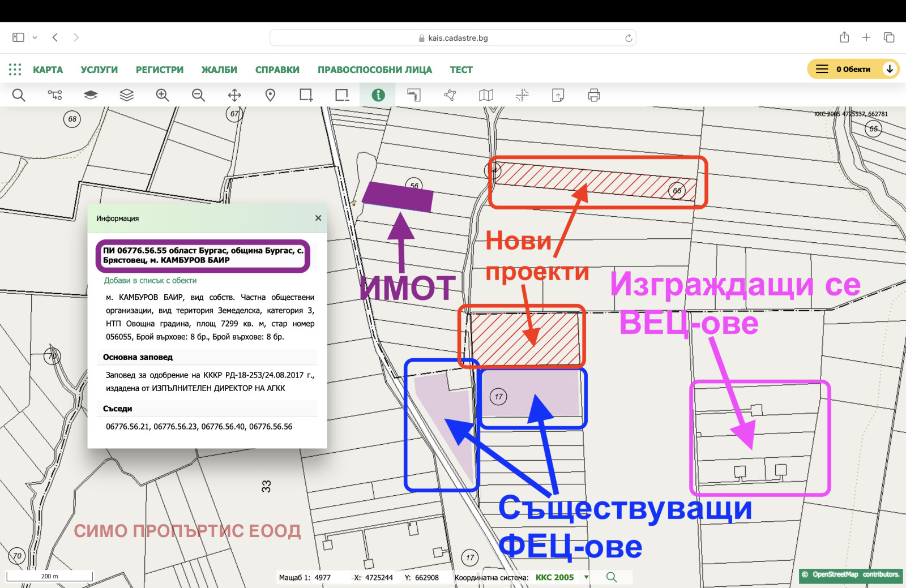906x588 pixels.
Task: Select the map search magnifier tool
Action: [x=19, y=95]
